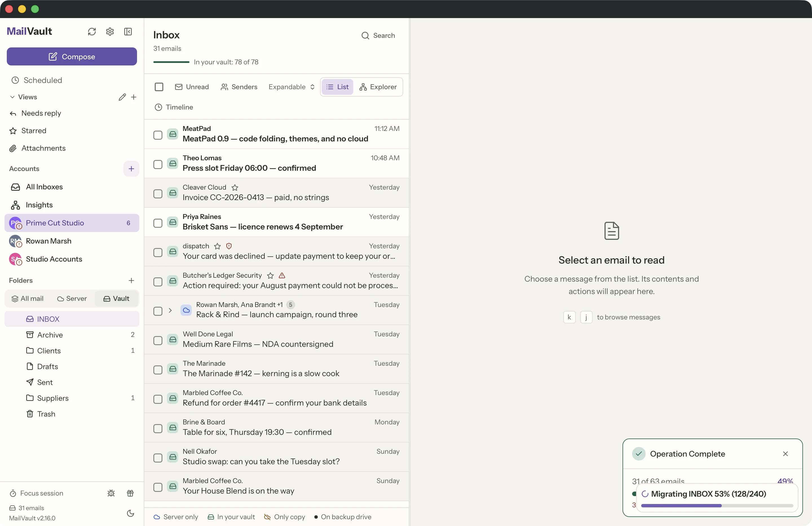812x526 pixels.
Task: Click the Migrating INBOX progress bar
Action: tap(717, 505)
